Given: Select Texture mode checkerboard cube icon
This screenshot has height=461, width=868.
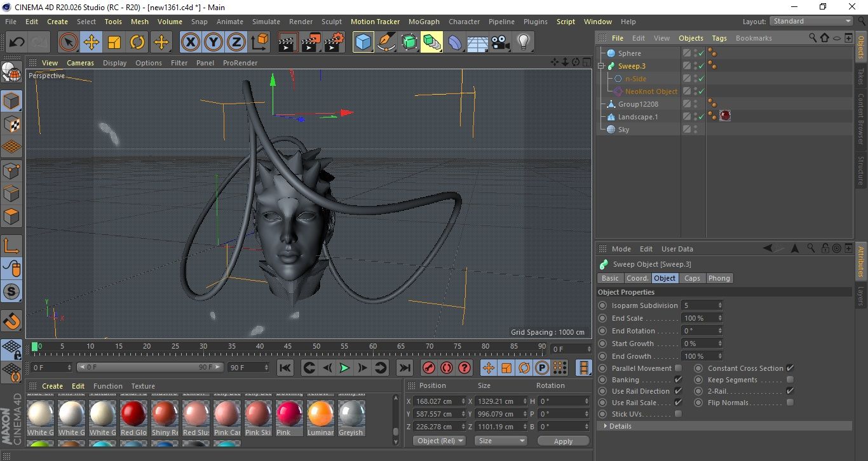Looking at the screenshot, I should [11, 124].
